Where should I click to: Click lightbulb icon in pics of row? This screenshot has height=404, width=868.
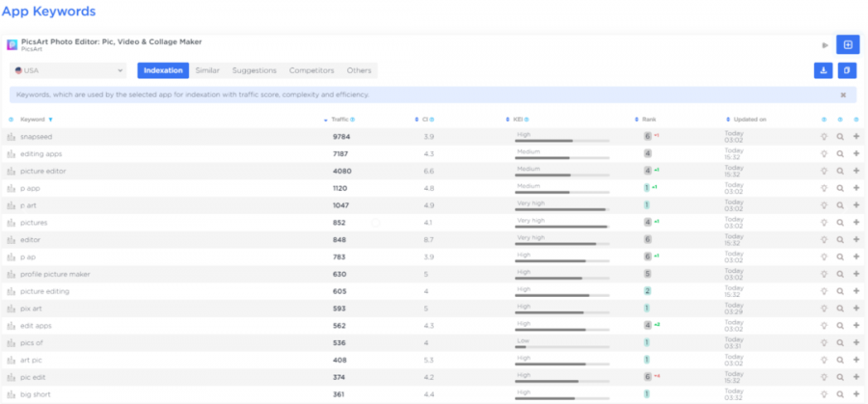824,342
